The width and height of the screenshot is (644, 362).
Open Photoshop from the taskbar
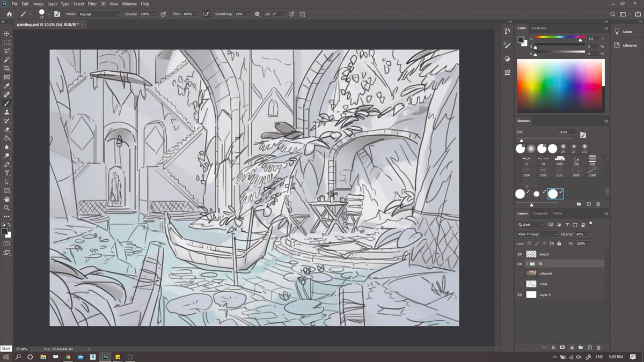coord(106,356)
